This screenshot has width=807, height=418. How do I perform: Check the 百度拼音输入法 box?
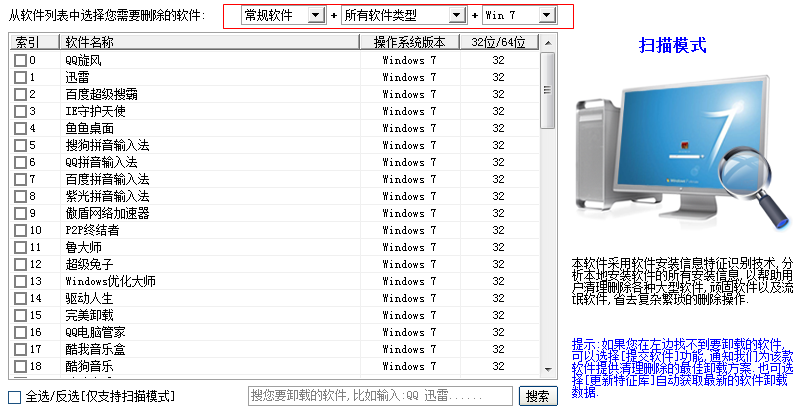point(20,180)
